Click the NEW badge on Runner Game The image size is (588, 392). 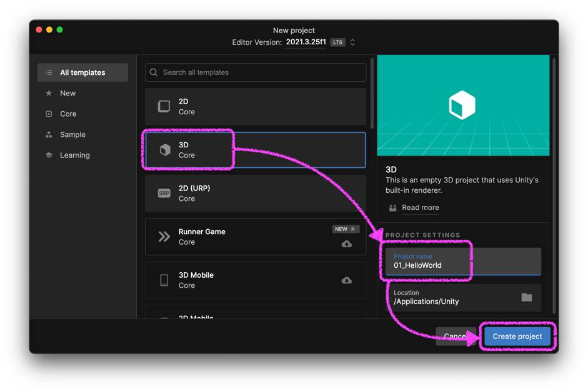(346, 229)
